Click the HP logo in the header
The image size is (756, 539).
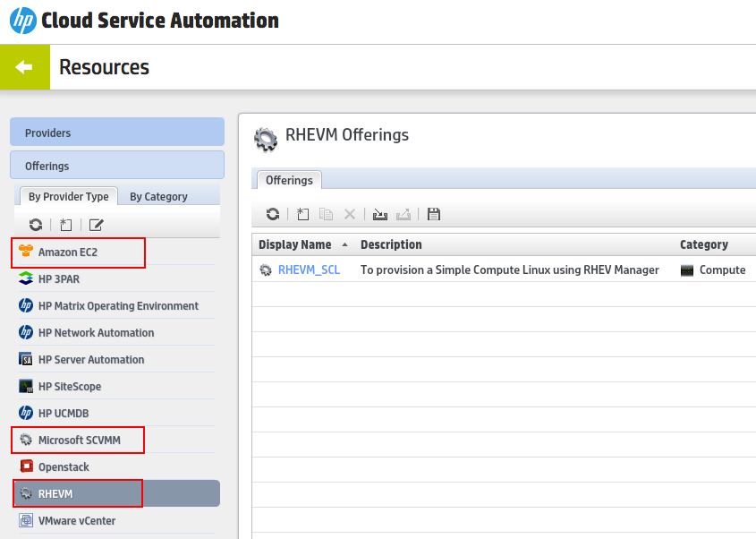(x=22, y=21)
